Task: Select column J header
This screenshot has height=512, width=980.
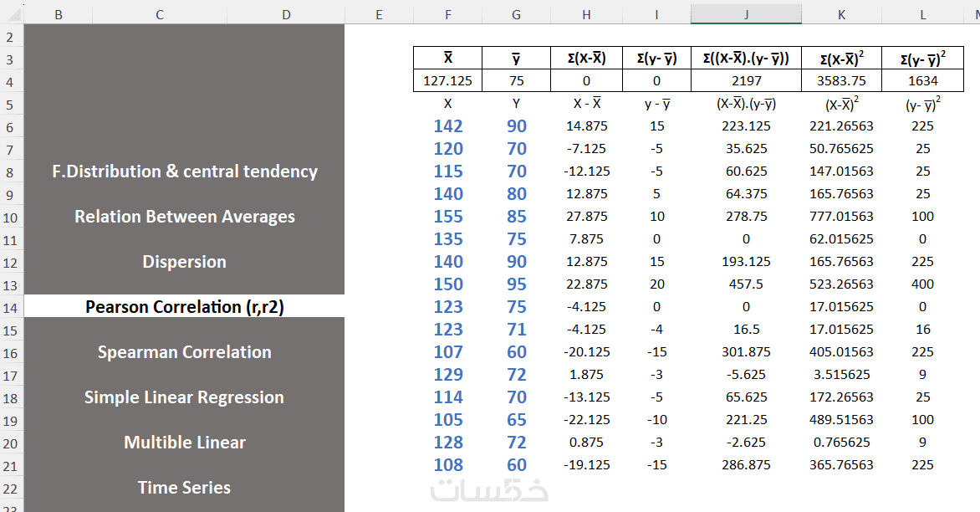Action: [x=746, y=13]
